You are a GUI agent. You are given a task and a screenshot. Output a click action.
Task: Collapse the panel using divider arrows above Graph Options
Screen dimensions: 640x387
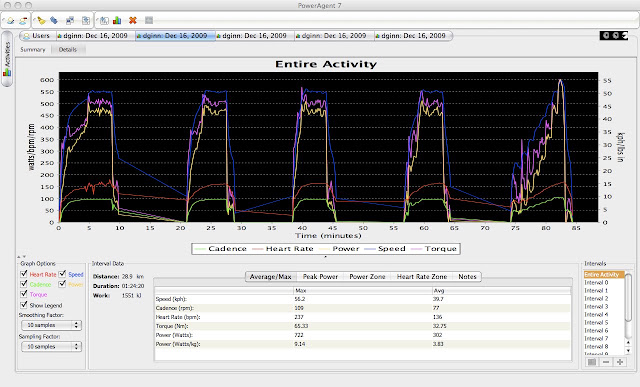[x=22, y=256]
